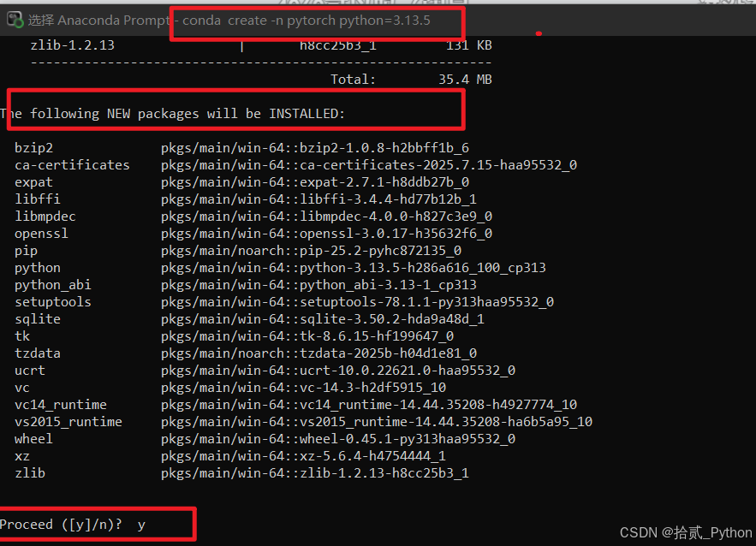
Task: Select the vc14_runtime package name
Action: pos(61,404)
